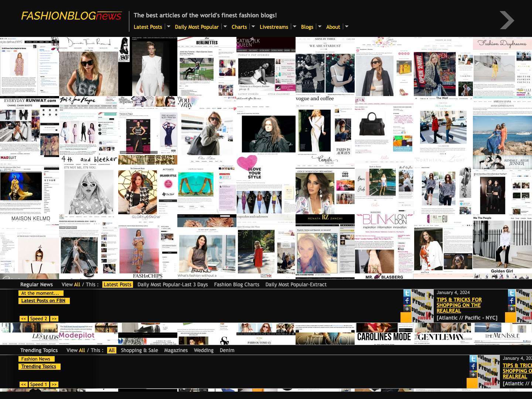Expand the Blogs menu arrow
This screenshot has height=399, width=532.
321,27
